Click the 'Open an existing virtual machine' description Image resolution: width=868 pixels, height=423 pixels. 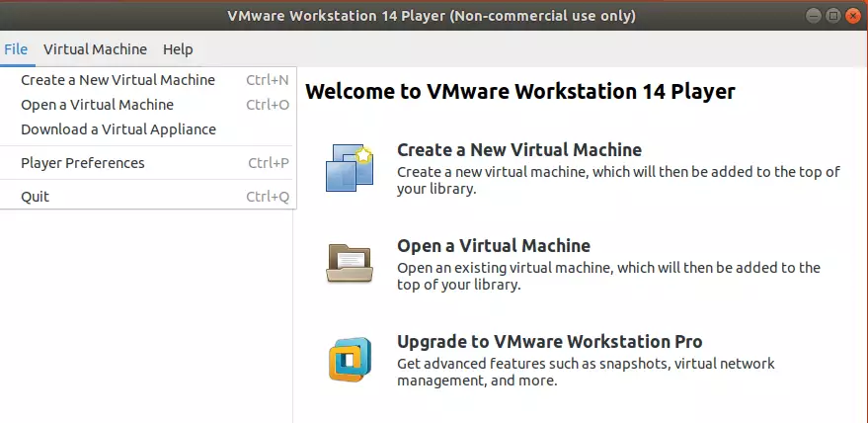[608, 276]
